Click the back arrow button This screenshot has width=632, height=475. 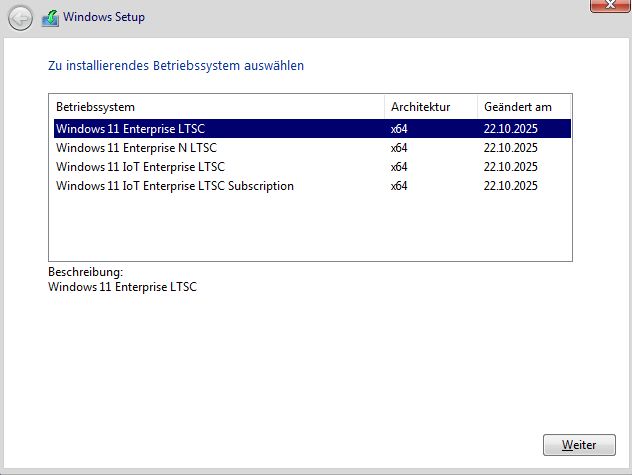coord(20,18)
